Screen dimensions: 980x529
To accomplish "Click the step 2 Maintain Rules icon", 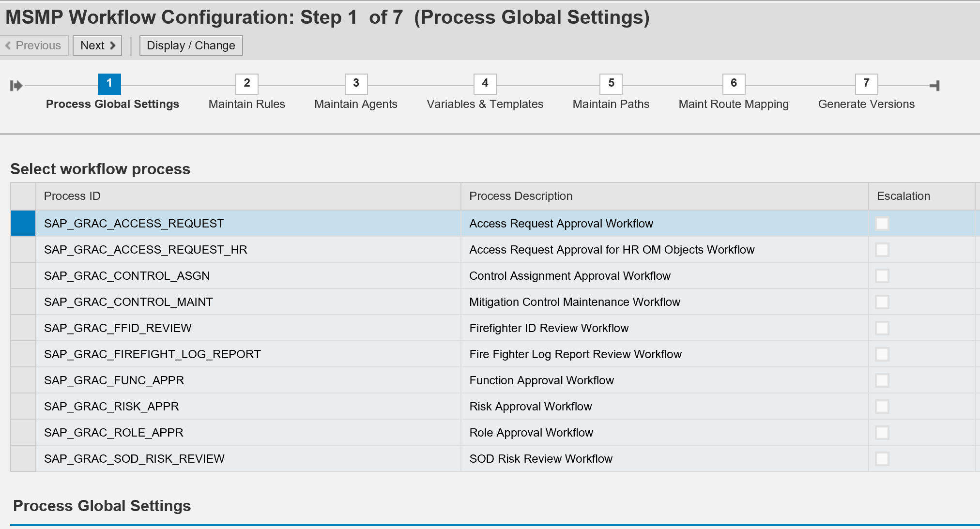I will pos(246,83).
